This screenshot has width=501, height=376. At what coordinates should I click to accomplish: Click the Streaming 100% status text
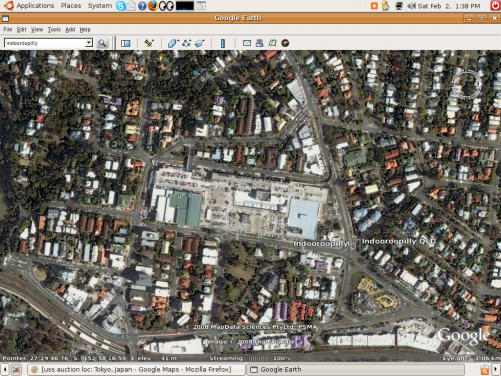coord(250,358)
